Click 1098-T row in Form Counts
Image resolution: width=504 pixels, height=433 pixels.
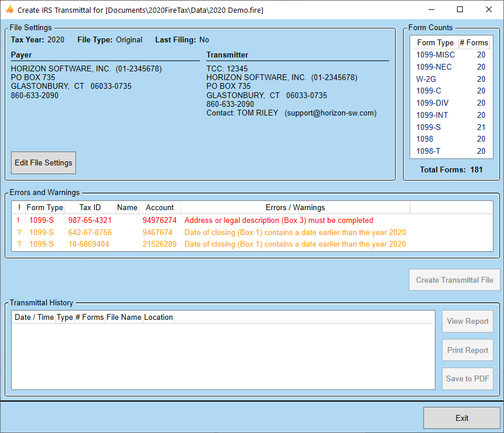point(451,151)
